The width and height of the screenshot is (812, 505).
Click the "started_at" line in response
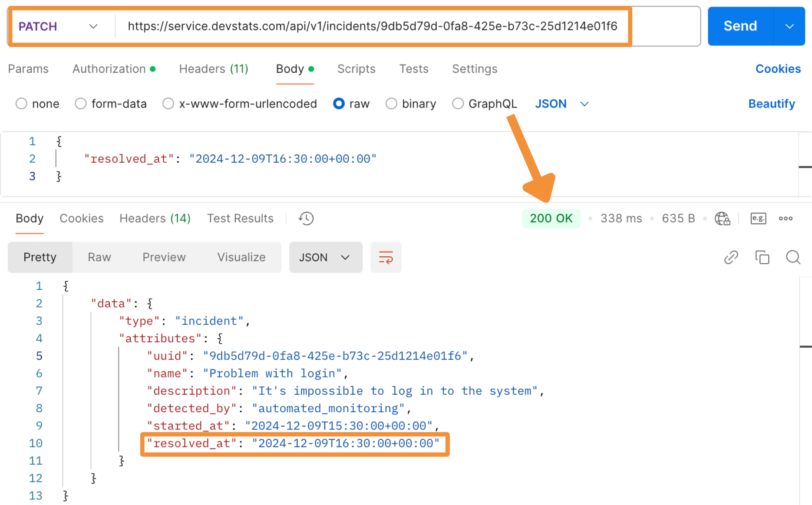(x=293, y=426)
